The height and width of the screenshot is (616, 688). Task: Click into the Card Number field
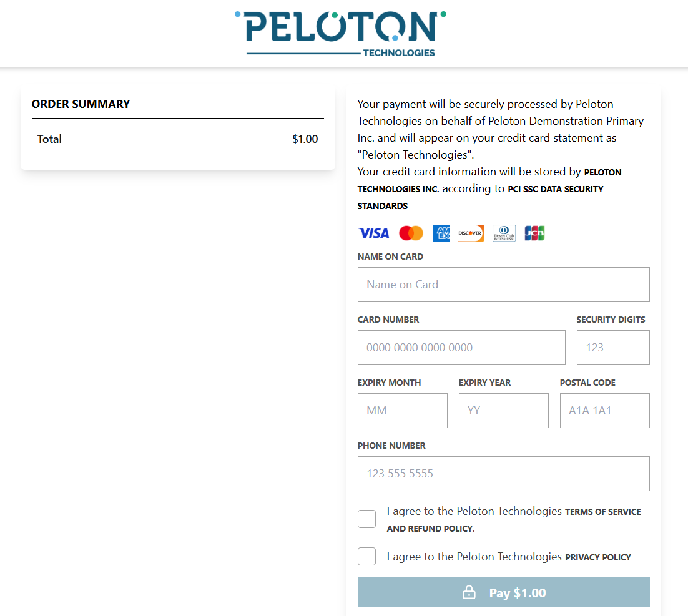461,348
